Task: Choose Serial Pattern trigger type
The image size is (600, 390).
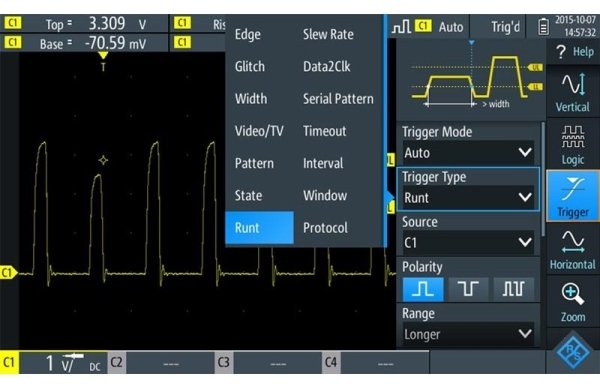Action: point(338,99)
